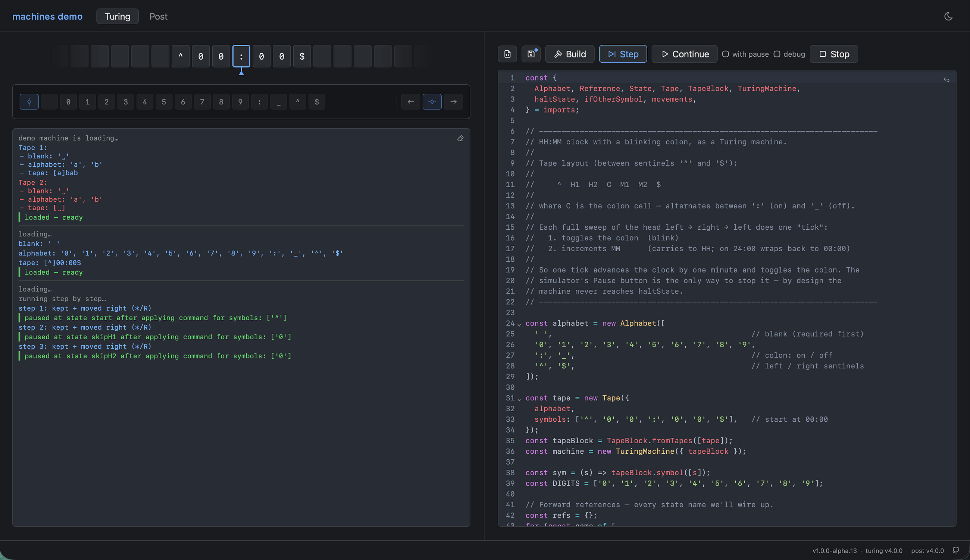Viewport: 970px width, 560px height.
Task: Click the 'step 1: kept + moved right' log line
Action: pos(85,308)
